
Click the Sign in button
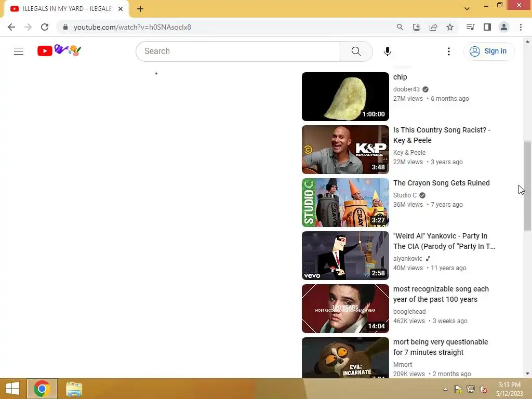(x=488, y=51)
